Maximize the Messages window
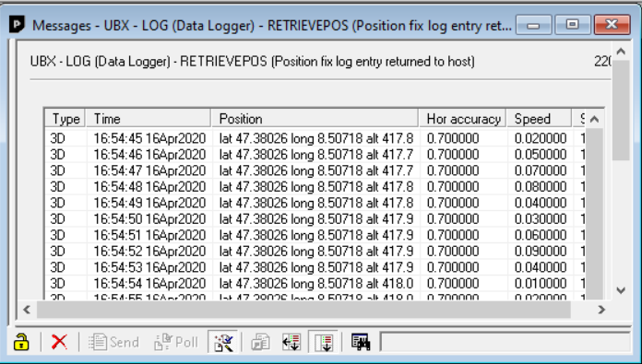The width and height of the screenshot is (642, 364). click(x=572, y=25)
